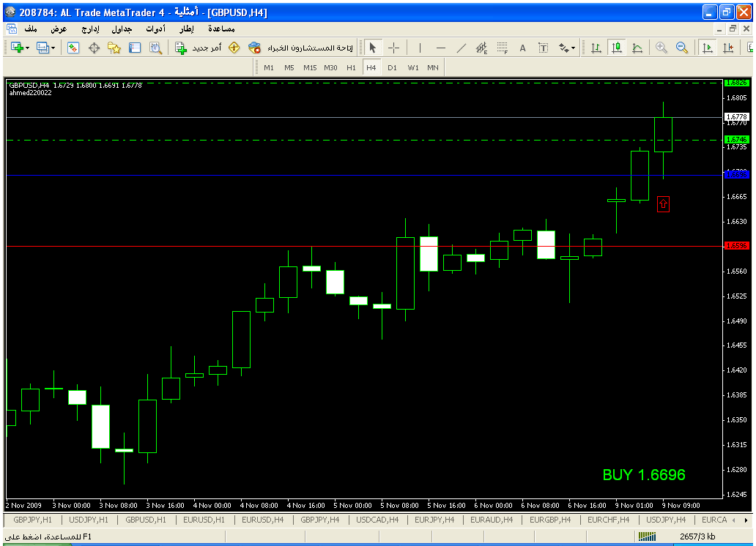Select the text label 'A' tool
The height and width of the screenshot is (546, 756).
click(522, 48)
